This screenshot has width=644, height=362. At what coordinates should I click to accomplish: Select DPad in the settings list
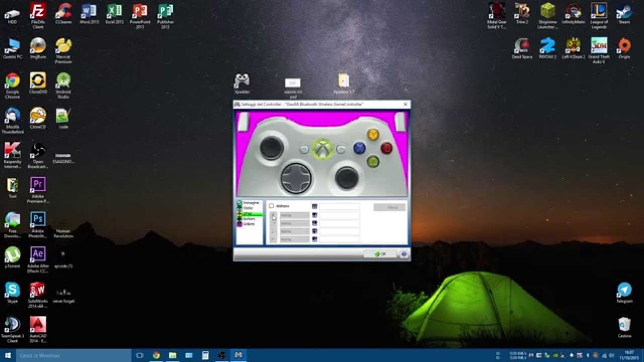tap(249, 214)
